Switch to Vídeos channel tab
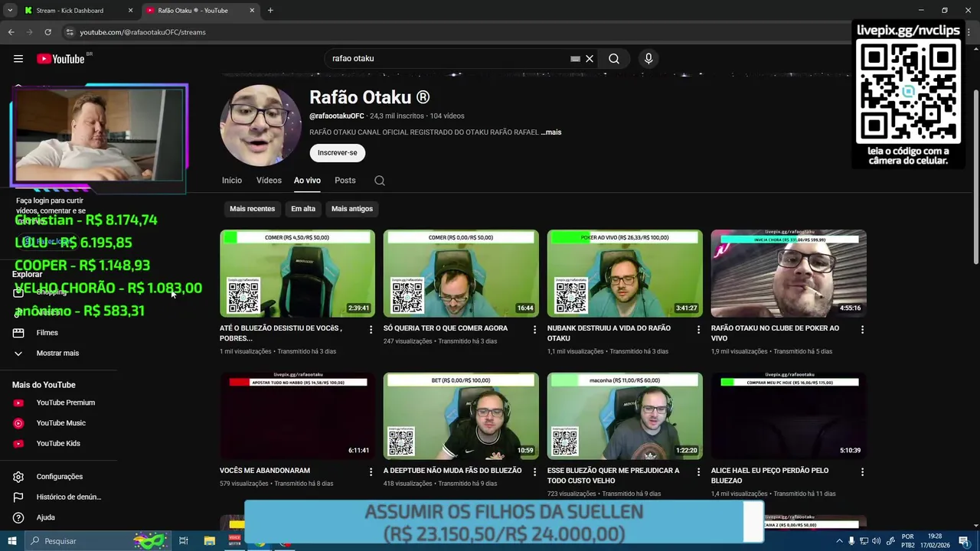The width and height of the screenshot is (980, 551). click(269, 181)
